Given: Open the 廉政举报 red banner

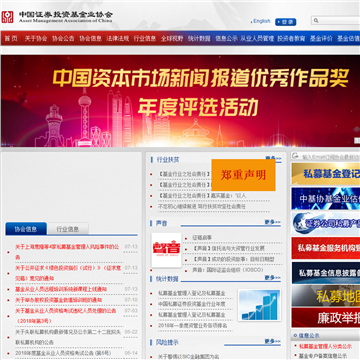Looking at the screenshot, I should coord(326,318).
